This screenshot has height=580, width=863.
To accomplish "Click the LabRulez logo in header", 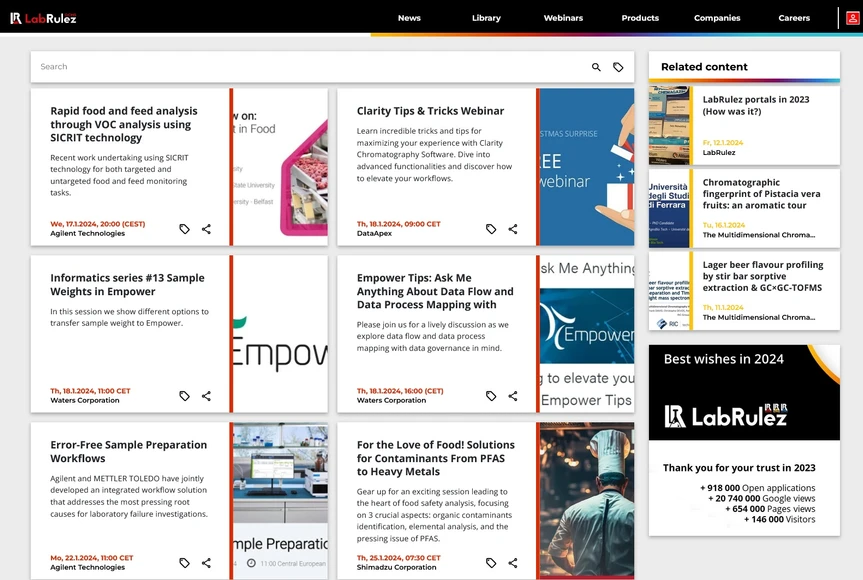I will point(43,18).
